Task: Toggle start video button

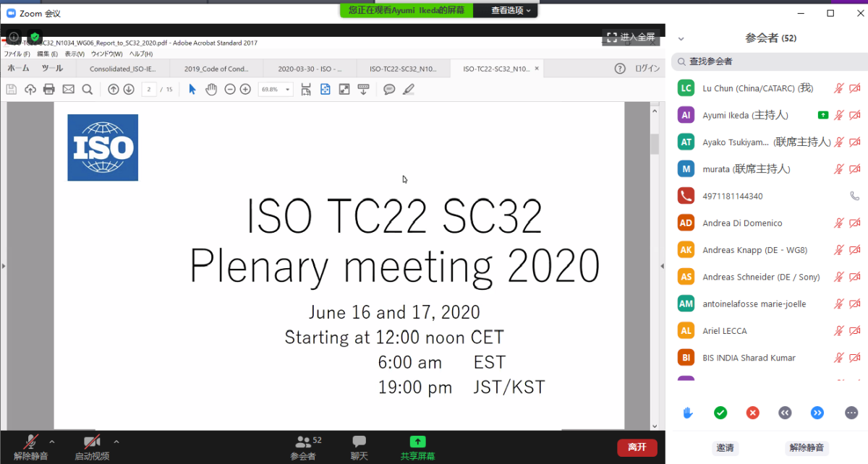Action: (x=92, y=447)
